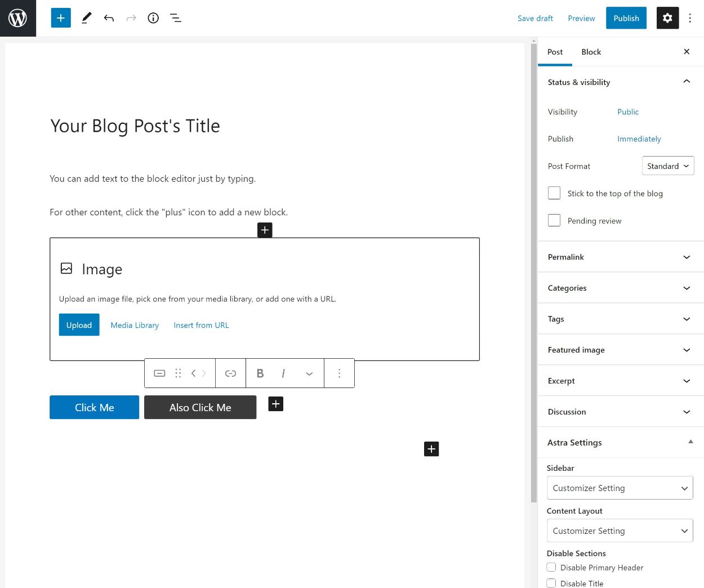This screenshot has width=704, height=588.
Task: Click the lower plus add block icon
Action: (431, 449)
